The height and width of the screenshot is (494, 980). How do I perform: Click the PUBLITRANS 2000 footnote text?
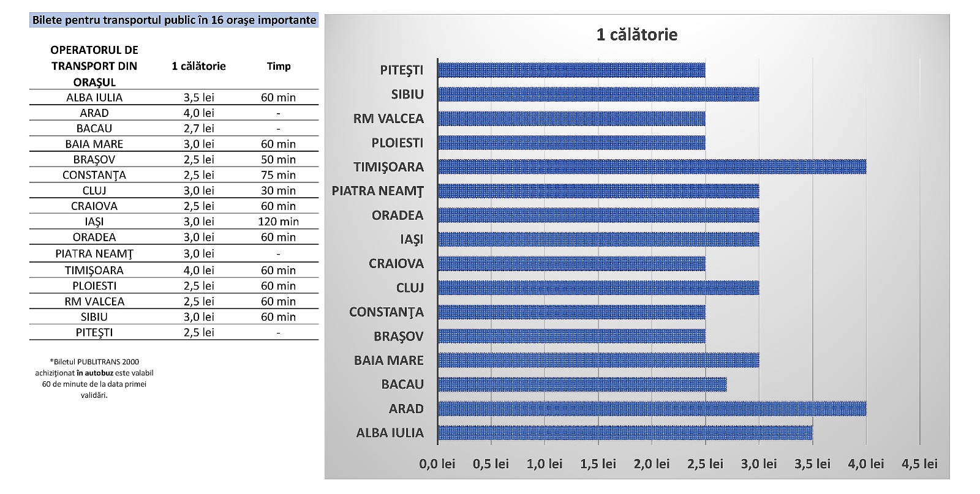(94, 378)
